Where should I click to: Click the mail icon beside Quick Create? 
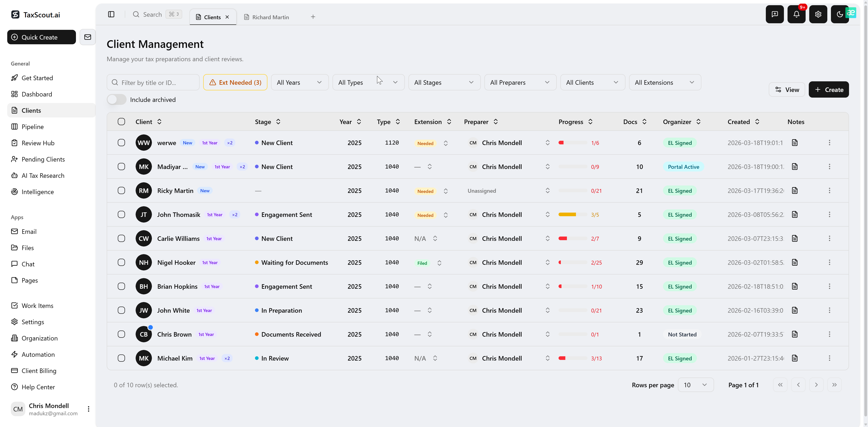88,37
